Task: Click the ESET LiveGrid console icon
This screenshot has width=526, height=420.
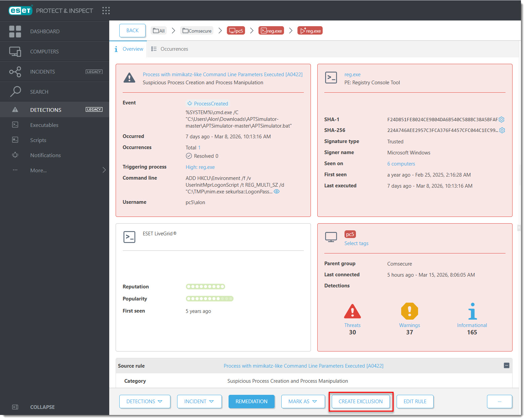Action: tap(129, 237)
